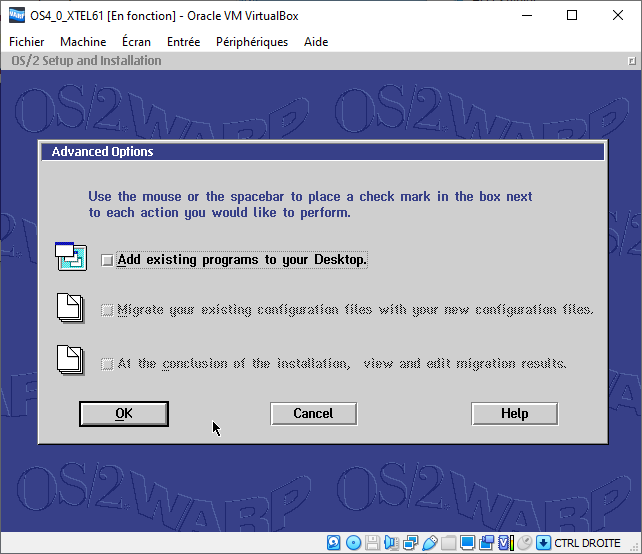Minimize the VirtualBox window

527,16
